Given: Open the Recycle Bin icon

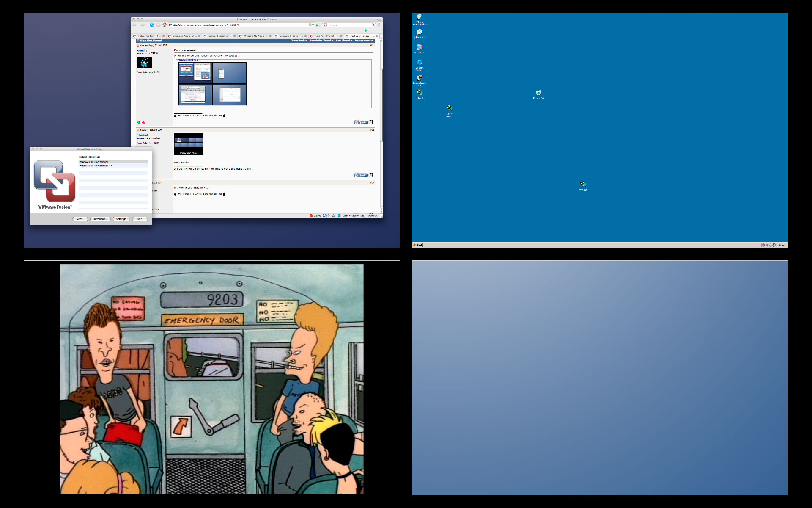Looking at the screenshot, I should coord(538,95).
